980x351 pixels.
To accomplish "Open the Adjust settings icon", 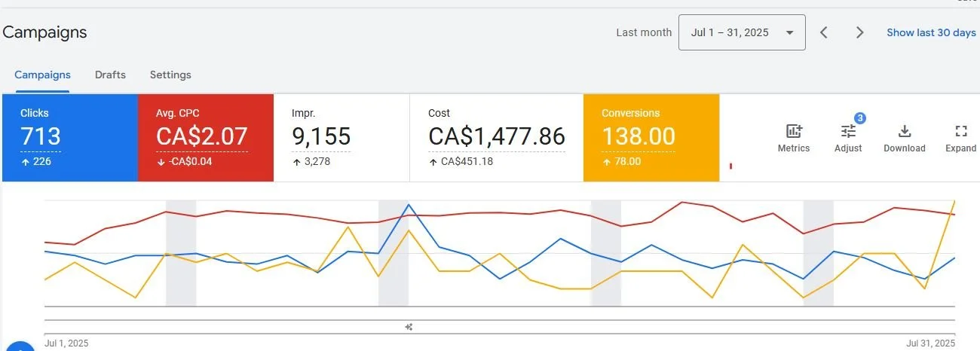I will click(848, 139).
